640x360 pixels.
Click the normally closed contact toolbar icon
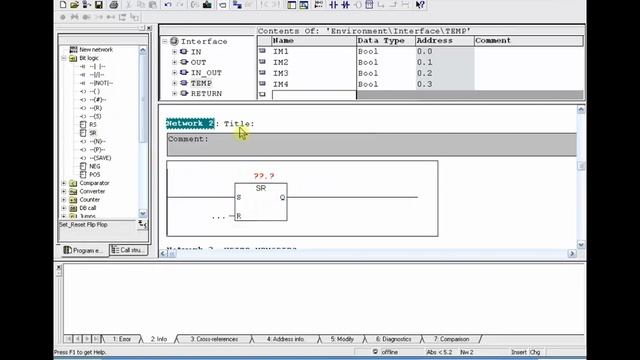(x=346, y=5)
